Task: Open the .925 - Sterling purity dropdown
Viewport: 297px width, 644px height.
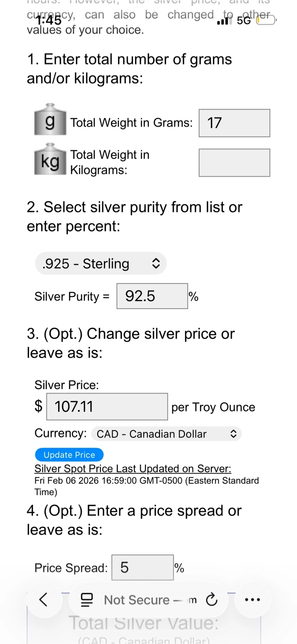Action: click(x=101, y=263)
